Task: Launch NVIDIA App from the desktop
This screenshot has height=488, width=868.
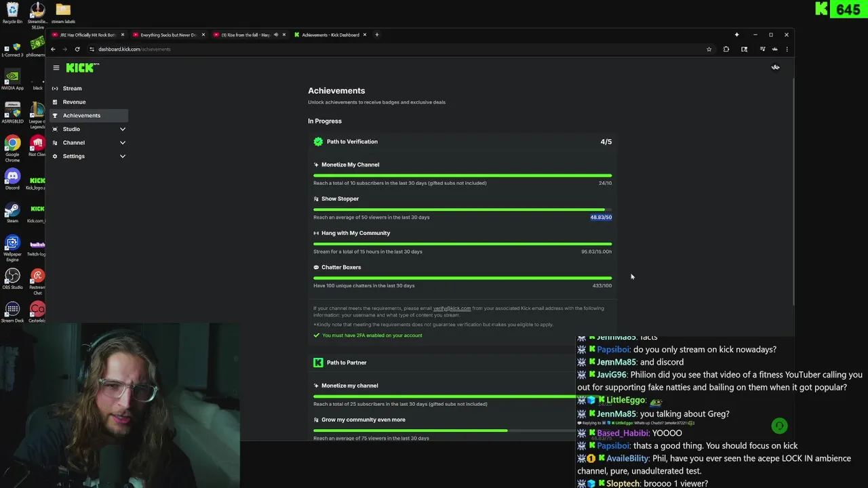Action: coord(12,79)
